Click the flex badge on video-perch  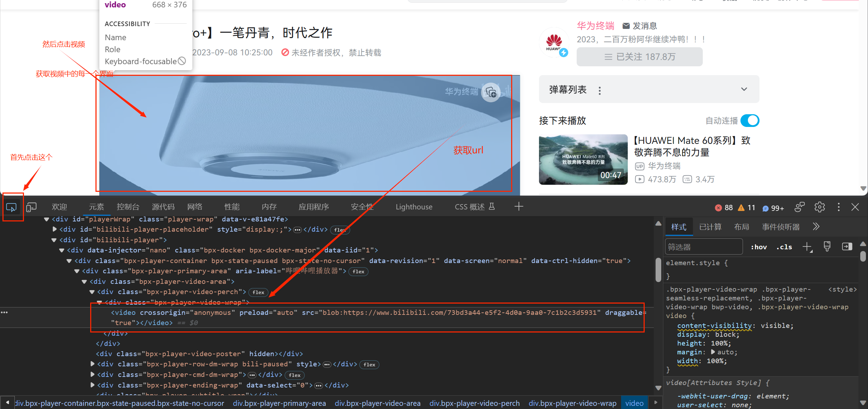[258, 292]
